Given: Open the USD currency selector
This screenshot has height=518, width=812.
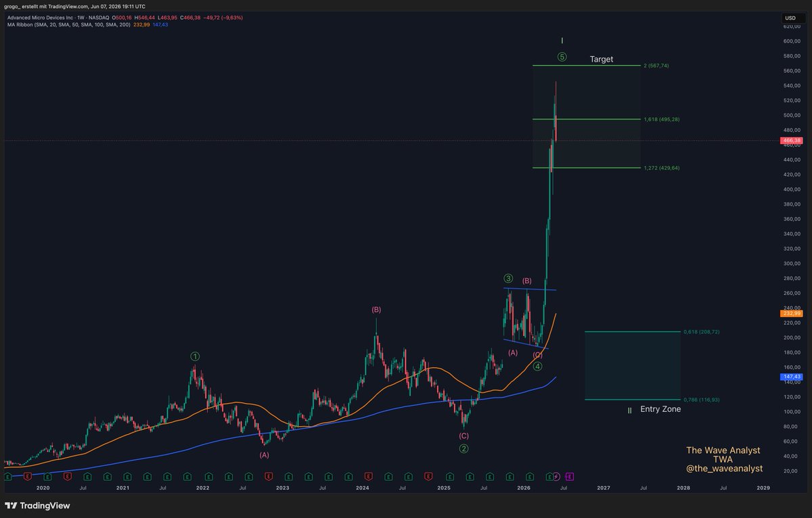Looking at the screenshot, I should (x=790, y=18).
